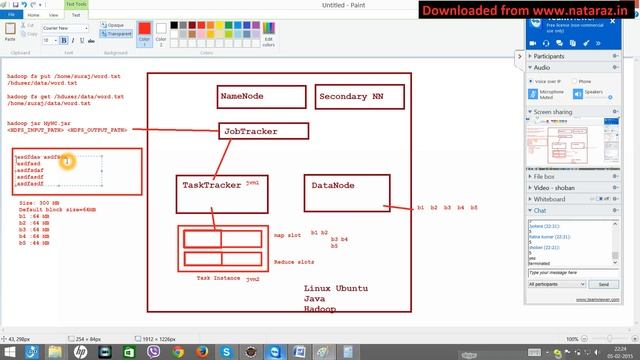Expand more TeamViewer toolbar options chevron
640x360 pixels.
pyautogui.click(x=598, y=43)
